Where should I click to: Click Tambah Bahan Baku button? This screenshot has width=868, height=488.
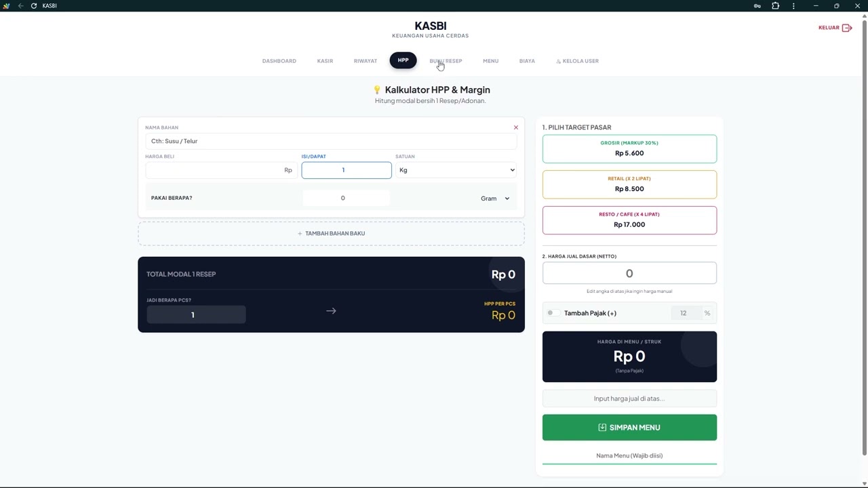coord(331,233)
